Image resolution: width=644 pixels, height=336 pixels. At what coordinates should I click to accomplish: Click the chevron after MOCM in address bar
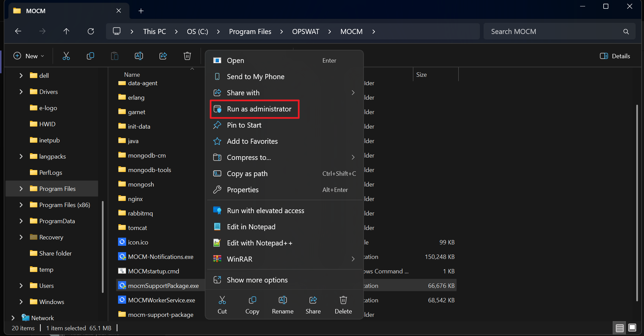(x=374, y=32)
